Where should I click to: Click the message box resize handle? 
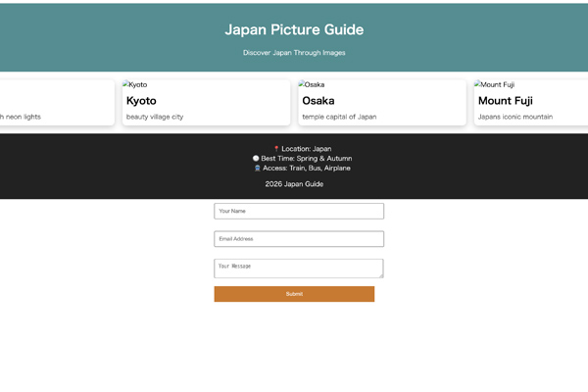click(x=381, y=275)
